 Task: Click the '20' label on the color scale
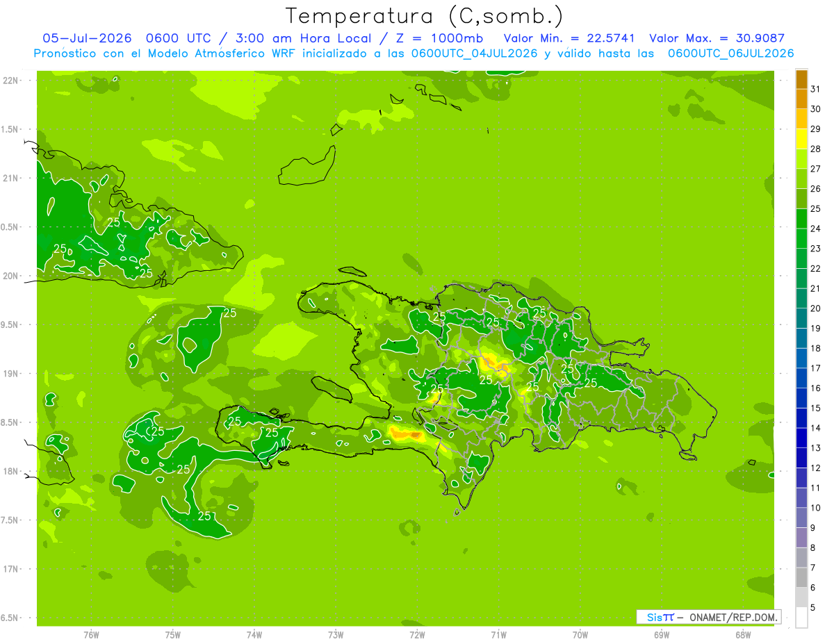coord(816,308)
